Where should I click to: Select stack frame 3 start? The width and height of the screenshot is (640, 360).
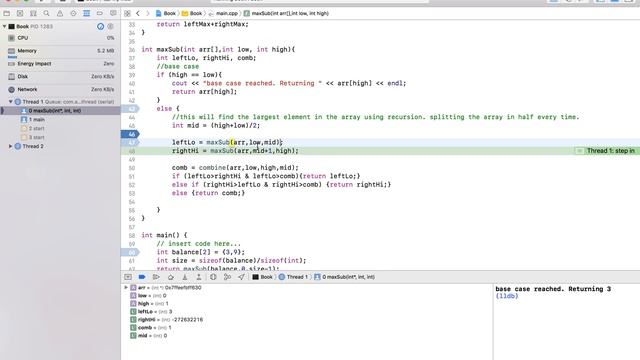click(60, 137)
